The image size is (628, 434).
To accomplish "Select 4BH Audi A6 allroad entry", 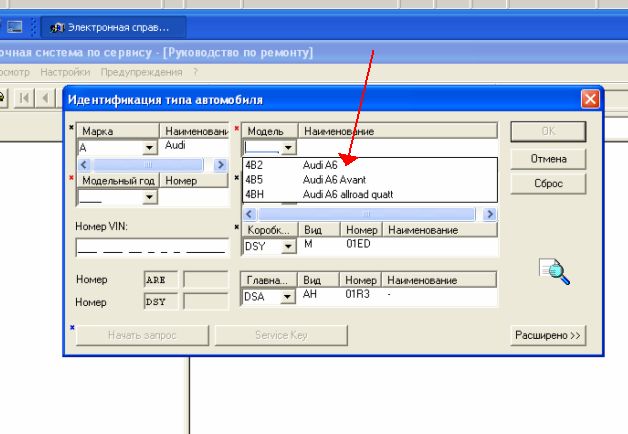I will click(x=370, y=194).
